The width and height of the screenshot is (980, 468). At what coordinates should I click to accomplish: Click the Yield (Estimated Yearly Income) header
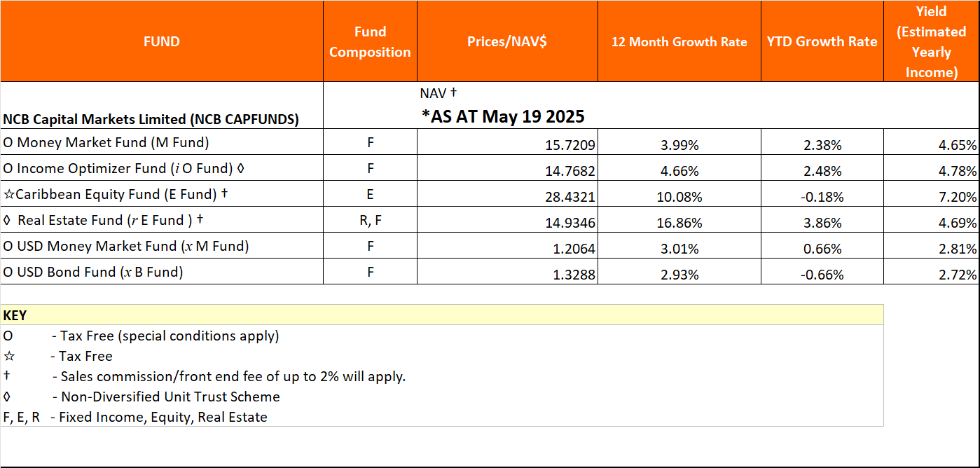coord(931,41)
